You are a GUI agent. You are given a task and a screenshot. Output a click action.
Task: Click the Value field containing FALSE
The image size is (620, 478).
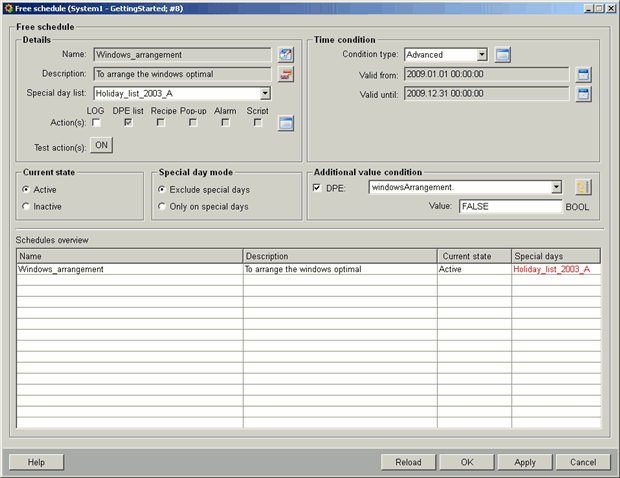click(x=510, y=206)
